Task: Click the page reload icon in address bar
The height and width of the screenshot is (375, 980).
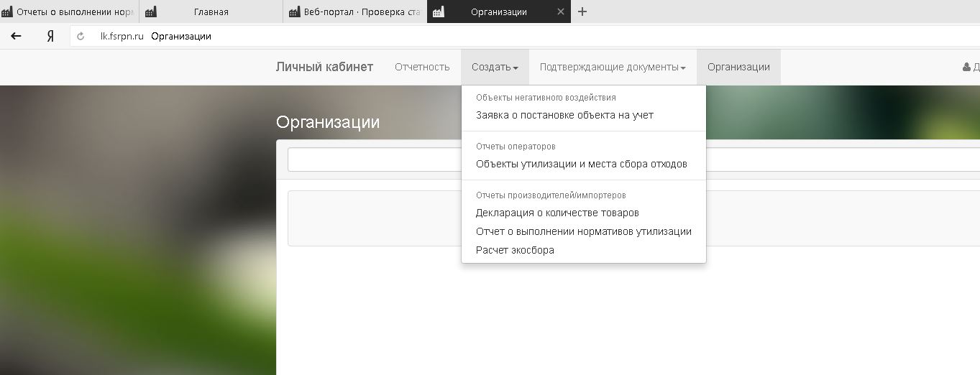Action: 81,36
